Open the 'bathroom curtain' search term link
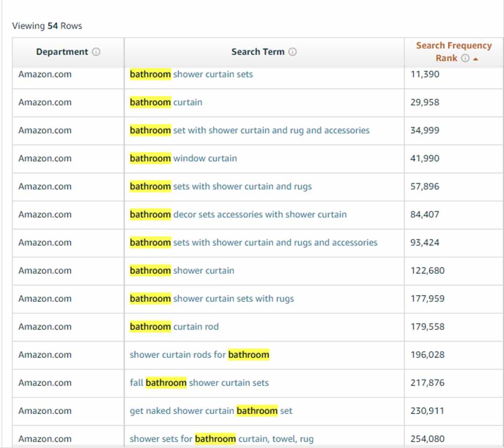 [x=166, y=102]
